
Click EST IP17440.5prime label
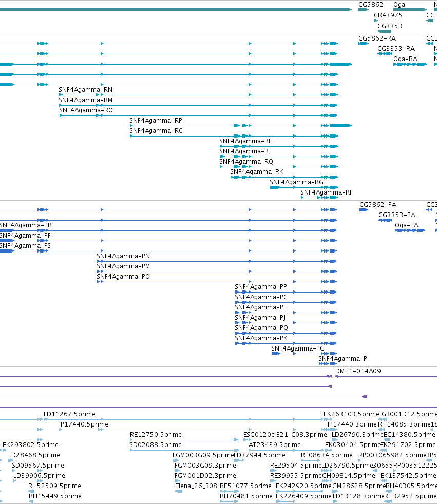pos(84,424)
